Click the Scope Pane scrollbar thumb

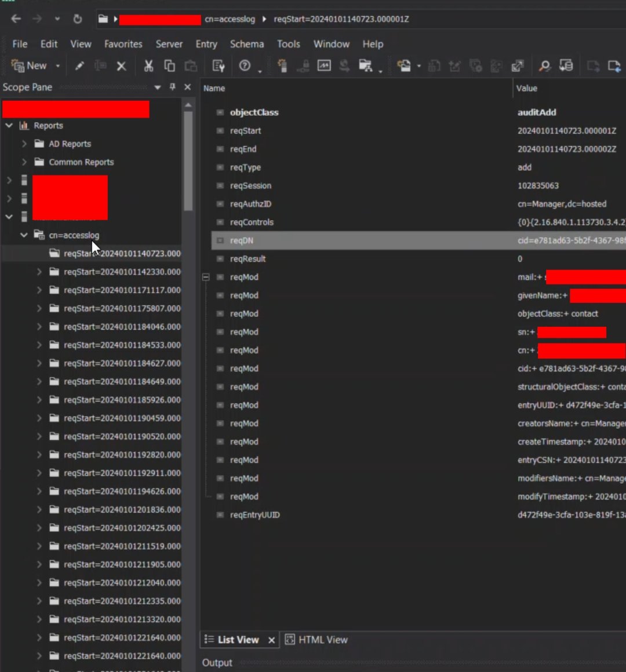188,160
